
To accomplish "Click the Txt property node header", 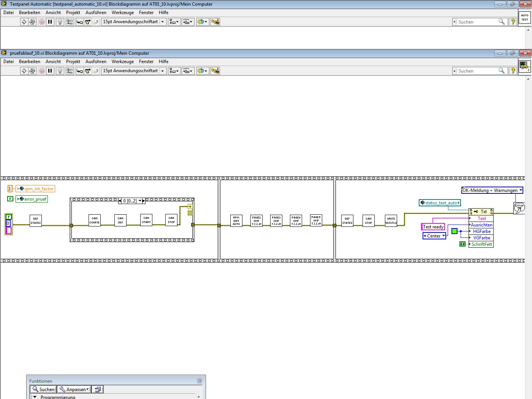I will [x=481, y=212].
